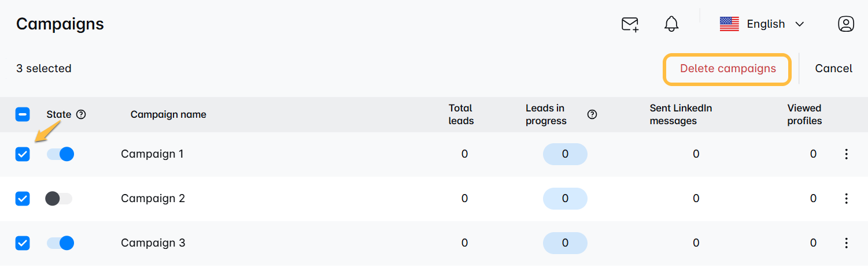Uncheck the Campaign 2 checkbox
Screen dimensions: 868x272
23,199
